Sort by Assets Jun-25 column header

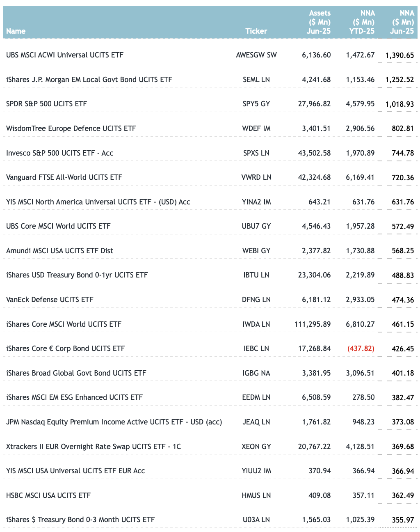(319, 22)
